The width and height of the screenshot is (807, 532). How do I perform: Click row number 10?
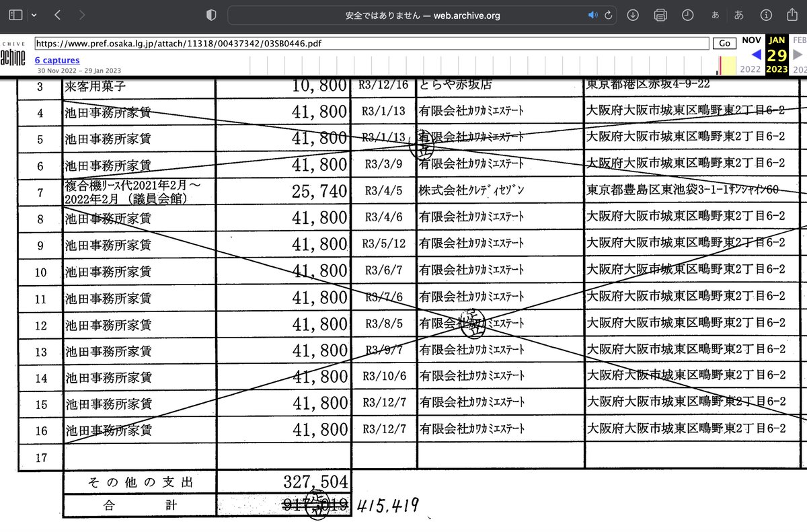click(x=40, y=272)
